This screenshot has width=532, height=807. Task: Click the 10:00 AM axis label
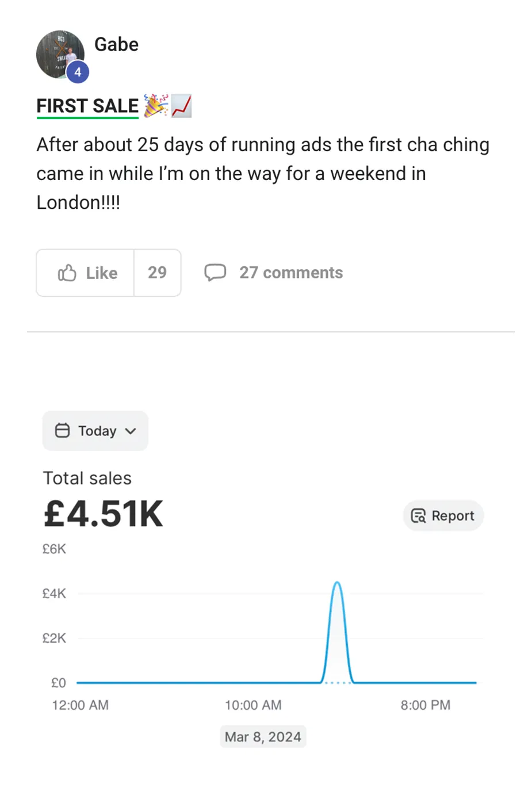(253, 705)
